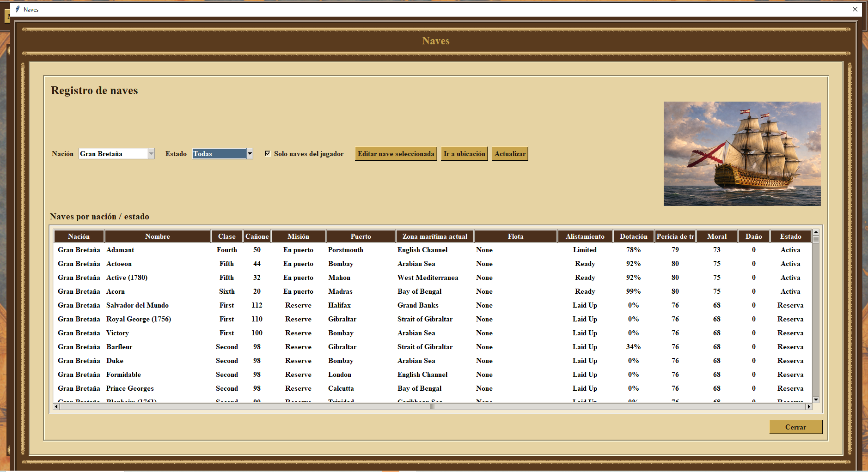Image resolution: width=868 pixels, height=472 pixels.
Task: Click Halifax port cell
Action: click(339, 305)
